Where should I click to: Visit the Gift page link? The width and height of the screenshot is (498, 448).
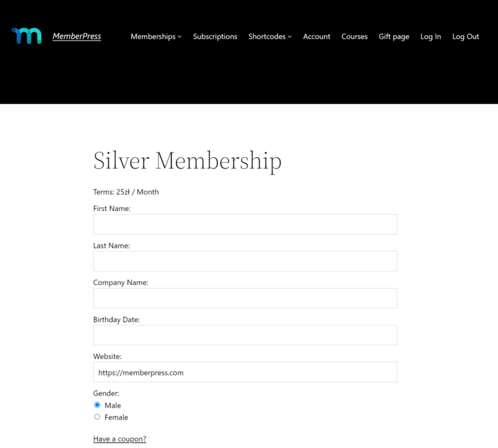pos(394,37)
